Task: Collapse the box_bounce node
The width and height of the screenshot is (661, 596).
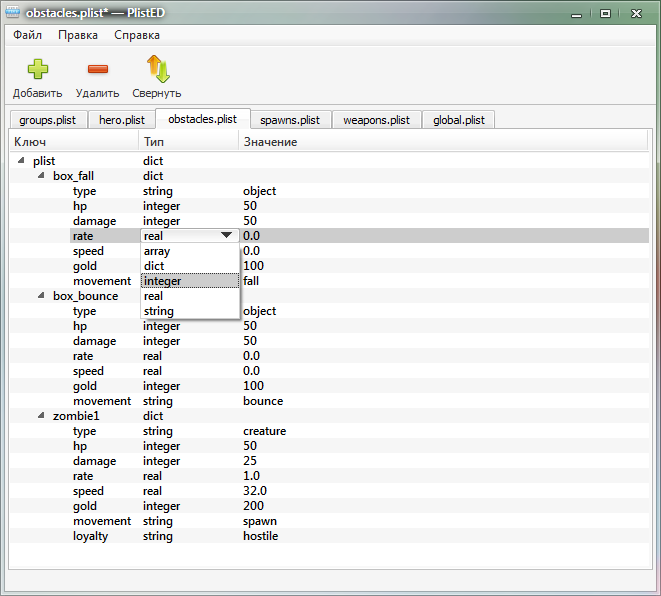Action: tap(41, 296)
